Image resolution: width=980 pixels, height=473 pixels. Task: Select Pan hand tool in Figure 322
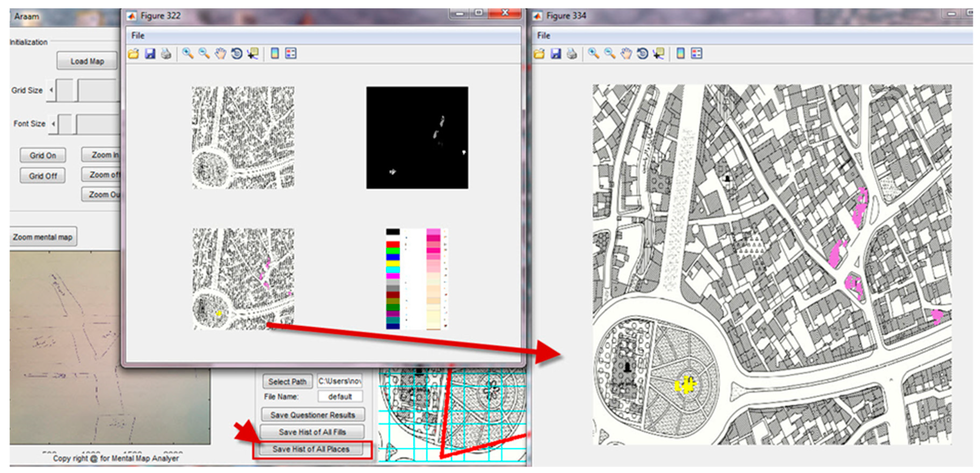click(x=220, y=54)
